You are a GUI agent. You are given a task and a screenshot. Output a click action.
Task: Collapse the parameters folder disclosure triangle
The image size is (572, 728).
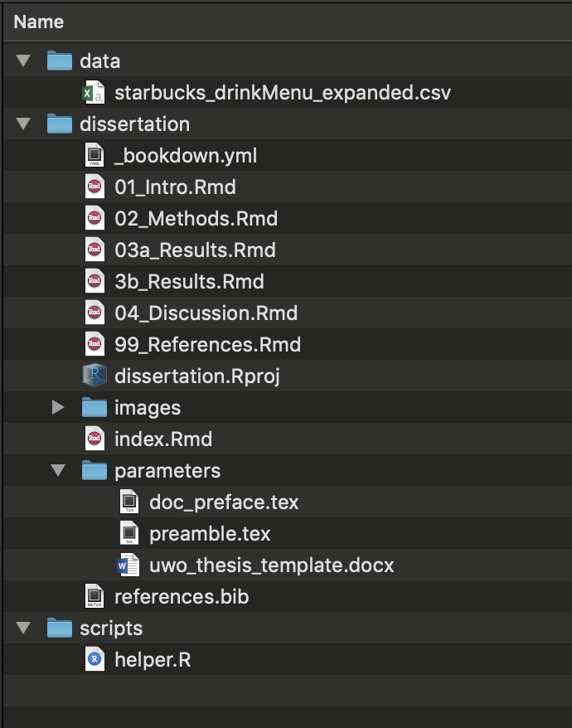point(58,470)
